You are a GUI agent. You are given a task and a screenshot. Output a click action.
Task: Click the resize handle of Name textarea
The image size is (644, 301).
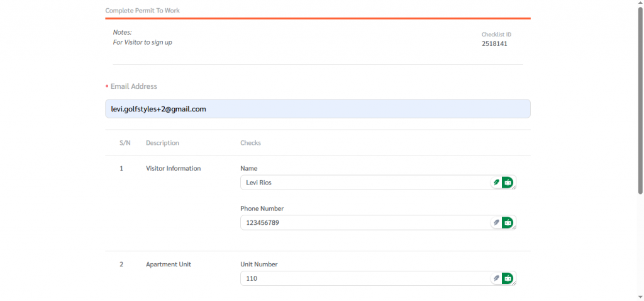coord(515,188)
